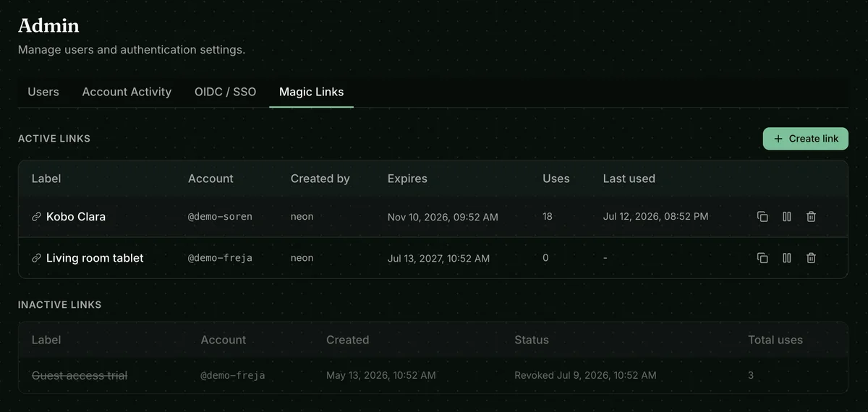The height and width of the screenshot is (412, 868).
Task: Click the @demo-soren account cell
Action: 220,217
